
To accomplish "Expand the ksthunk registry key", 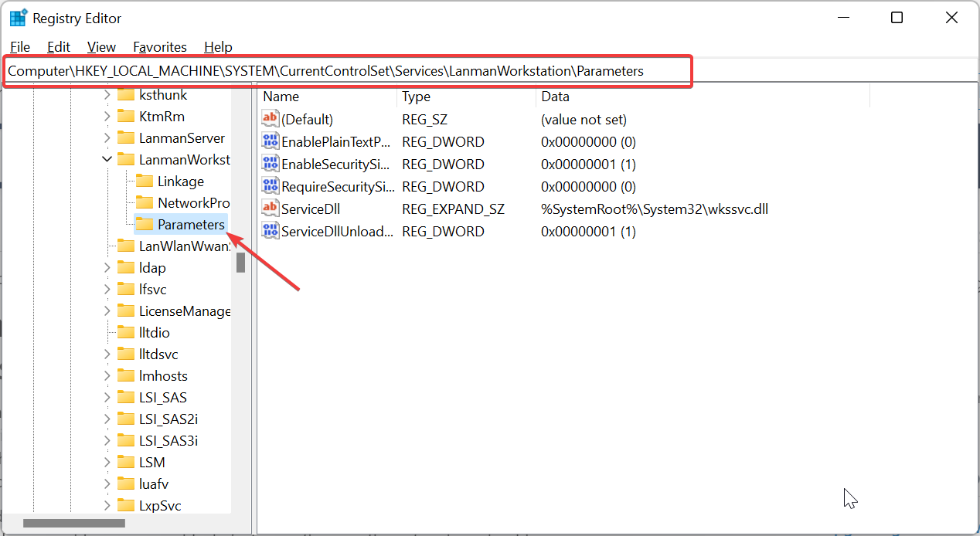I will (107, 95).
